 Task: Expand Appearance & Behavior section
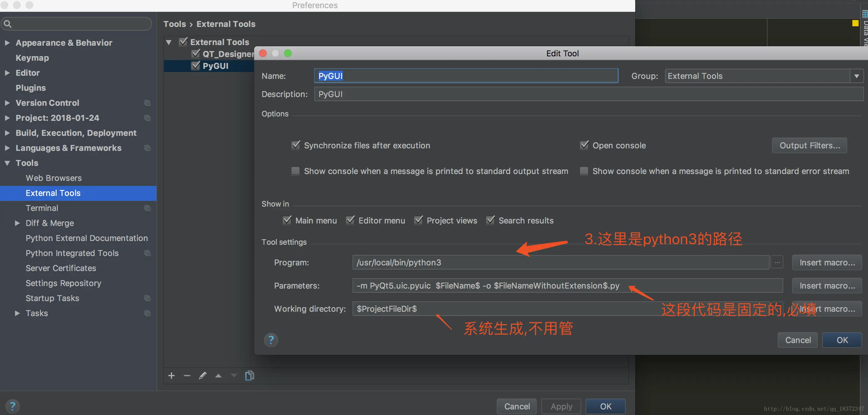pos(7,43)
